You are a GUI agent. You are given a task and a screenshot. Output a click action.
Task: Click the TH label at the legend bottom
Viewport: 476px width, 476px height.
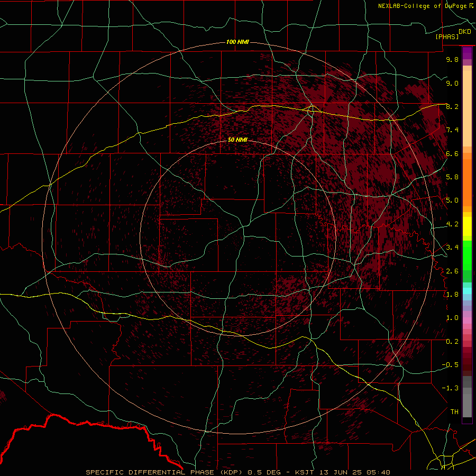[x=454, y=412]
